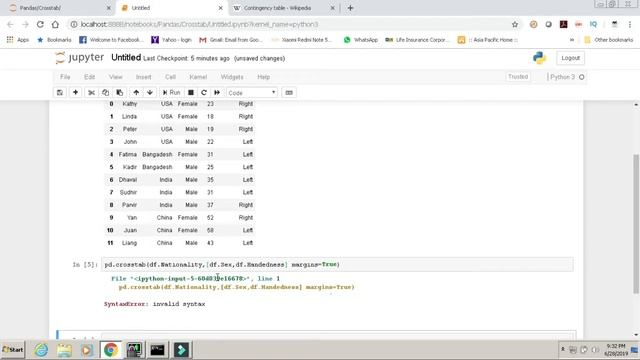Click the Trusted notebook indicator

(x=518, y=77)
